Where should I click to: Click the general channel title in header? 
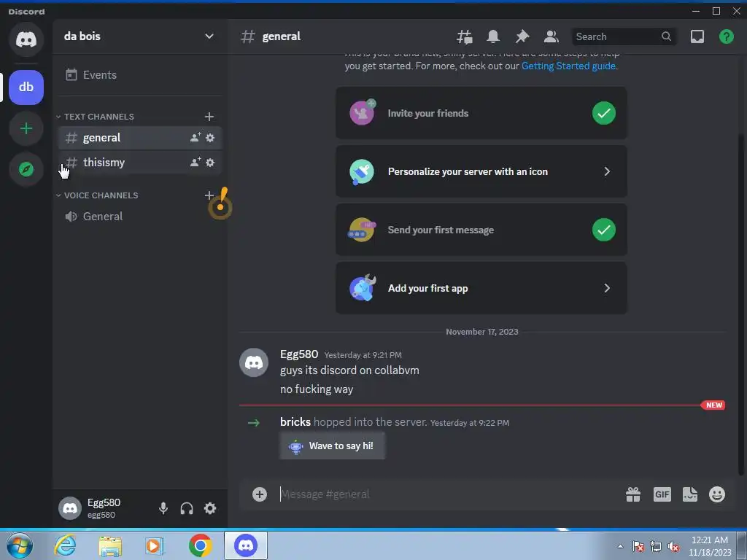click(281, 36)
